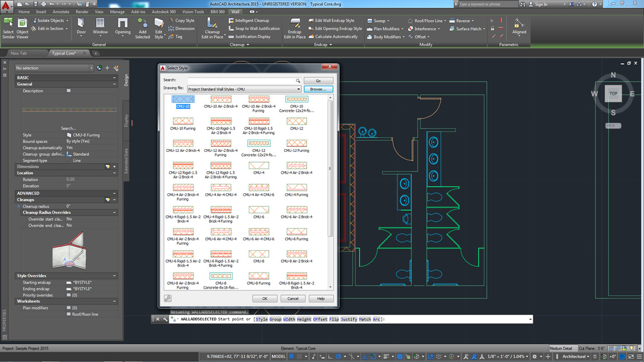Click the wrench icon in Select Style dialog
This screenshot has height=362, width=644.
point(168,298)
